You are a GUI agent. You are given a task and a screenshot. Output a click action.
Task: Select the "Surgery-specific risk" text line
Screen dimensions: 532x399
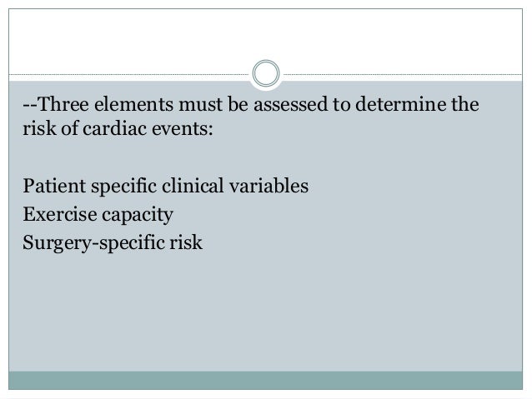point(113,245)
